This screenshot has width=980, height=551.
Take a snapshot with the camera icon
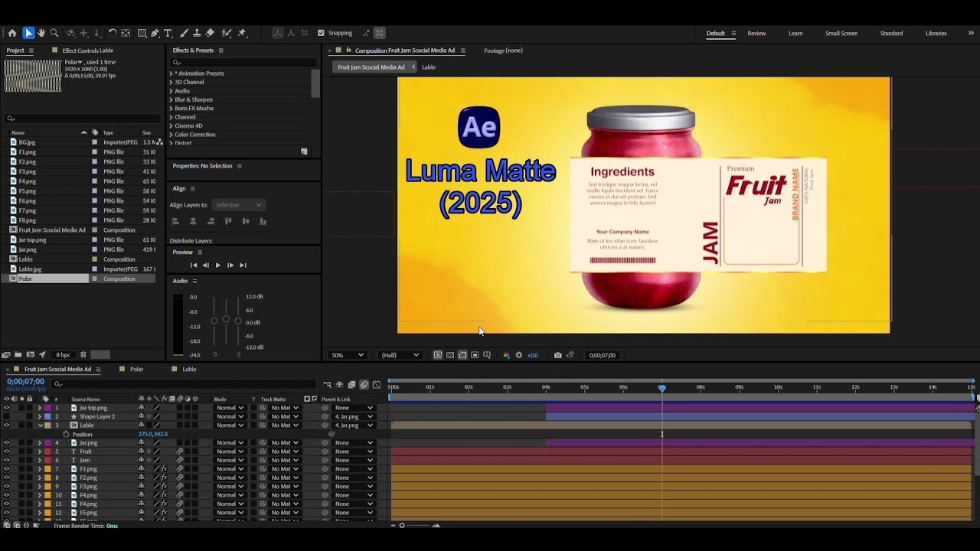click(x=557, y=355)
